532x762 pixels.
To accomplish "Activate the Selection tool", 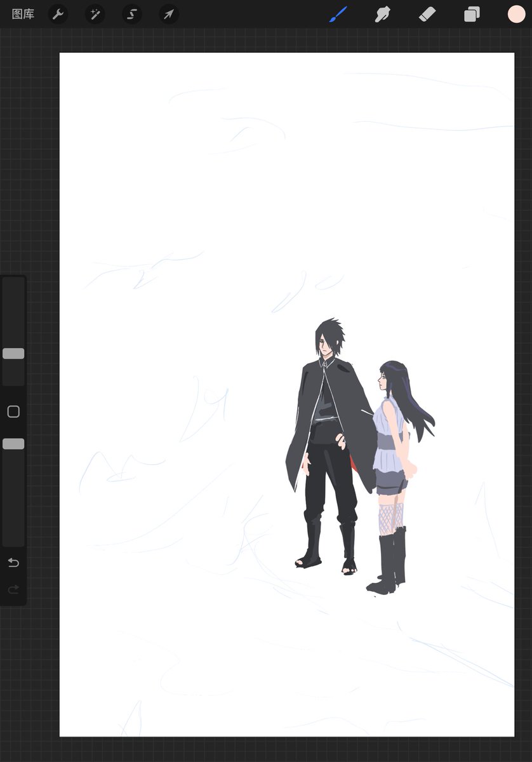I will [x=132, y=14].
